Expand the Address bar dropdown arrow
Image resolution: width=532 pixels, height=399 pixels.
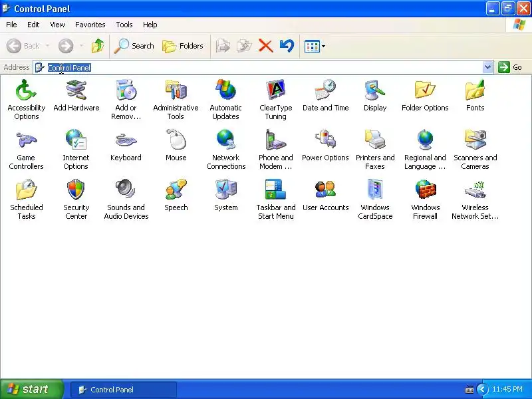tap(488, 67)
